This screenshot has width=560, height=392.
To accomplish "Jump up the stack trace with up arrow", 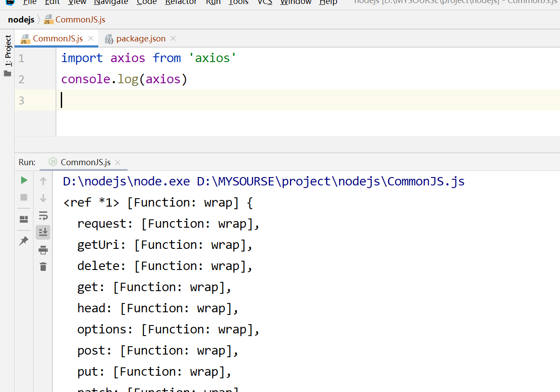I will click(x=43, y=181).
